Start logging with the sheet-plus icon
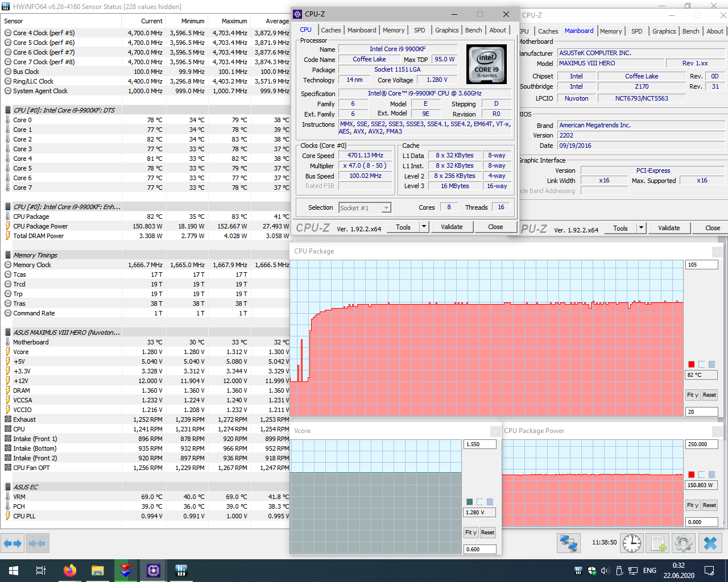This screenshot has width=728, height=582. point(658,543)
